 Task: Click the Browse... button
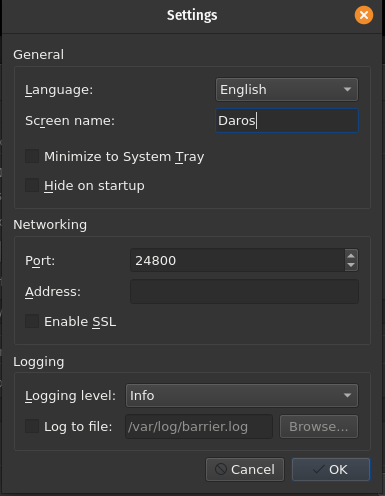pyautogui.click(x=319, y=426)
